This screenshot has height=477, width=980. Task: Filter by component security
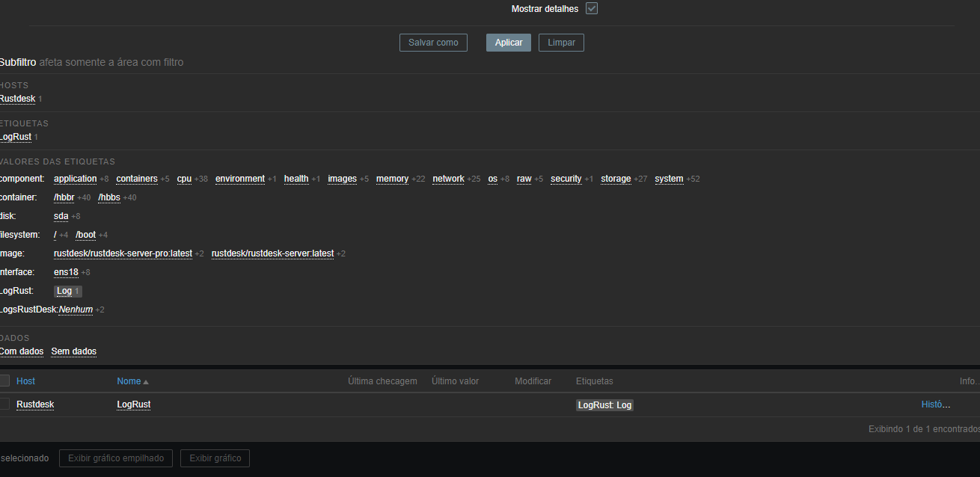tap(566, 179)
